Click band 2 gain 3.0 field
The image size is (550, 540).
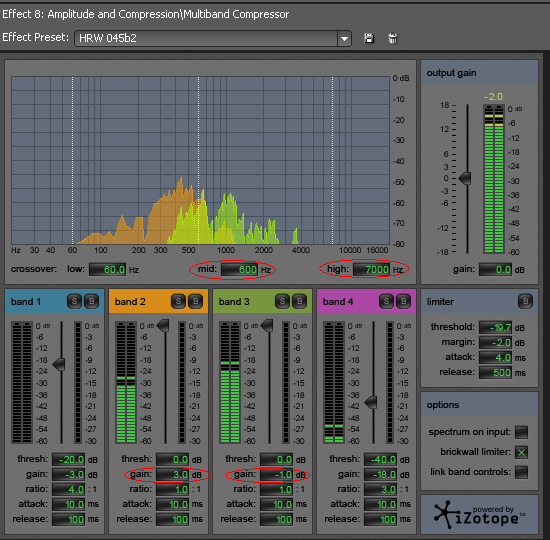173,474
